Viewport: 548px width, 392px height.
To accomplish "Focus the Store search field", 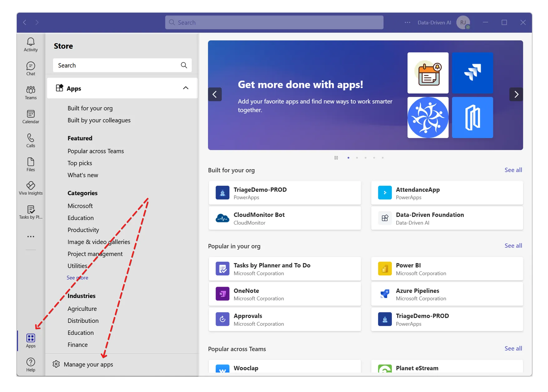I will click(x=122, y=65).
